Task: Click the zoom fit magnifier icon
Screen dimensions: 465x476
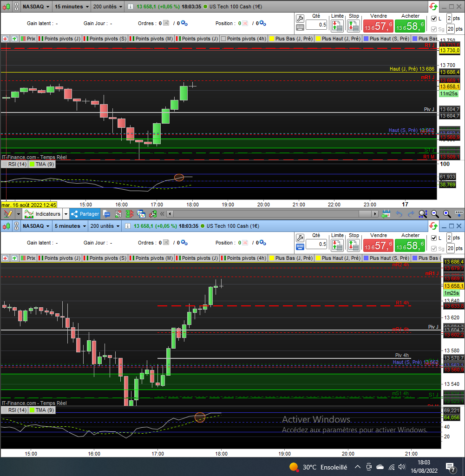Action: click(423, 214)
